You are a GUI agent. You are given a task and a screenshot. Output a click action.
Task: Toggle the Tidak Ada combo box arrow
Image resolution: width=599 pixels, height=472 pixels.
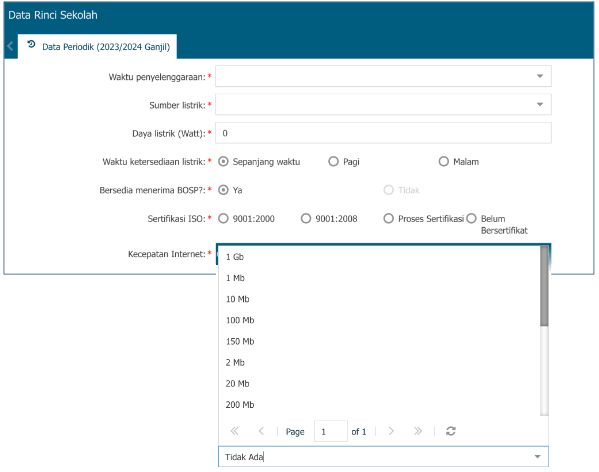[537, 457]
